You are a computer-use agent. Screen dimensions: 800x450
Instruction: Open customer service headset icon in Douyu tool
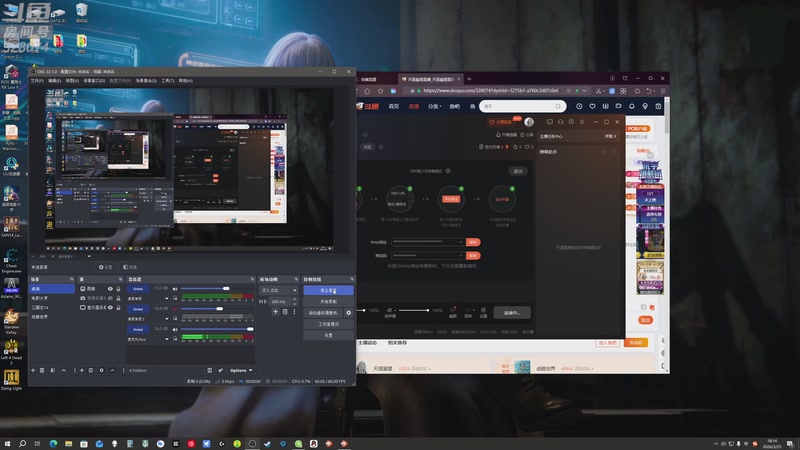[x=560, y=122]
